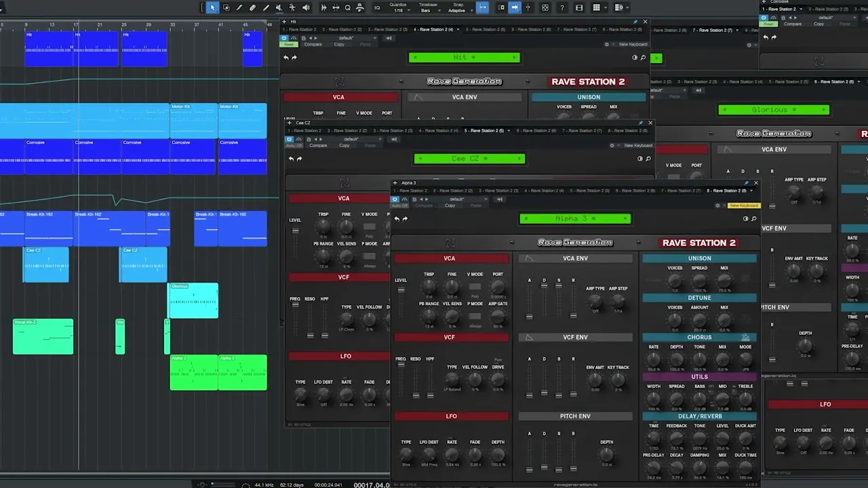Switch to 6 - Rave Station 2 (6) tab in Hit

530,30
